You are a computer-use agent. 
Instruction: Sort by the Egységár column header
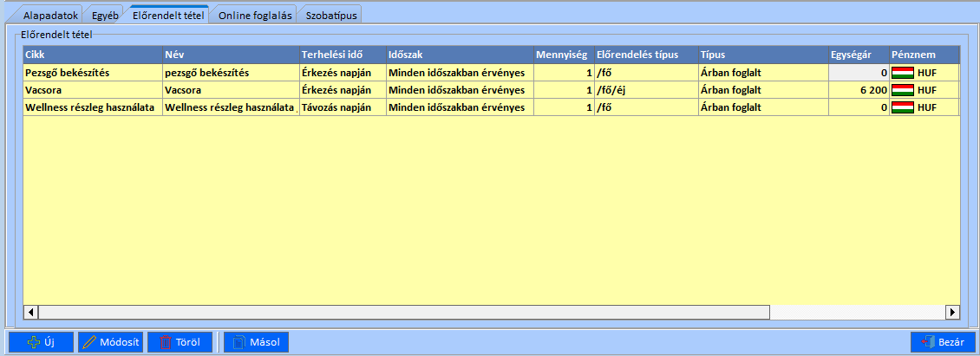859,55
